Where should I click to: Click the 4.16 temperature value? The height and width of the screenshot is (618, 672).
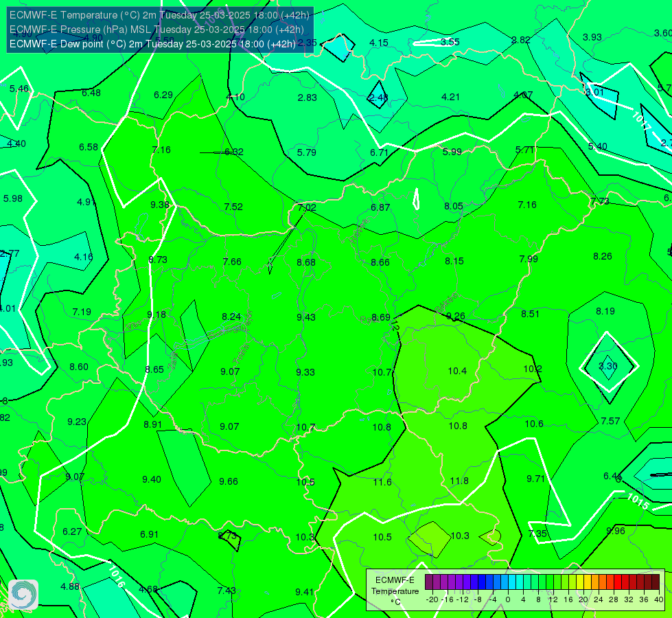coord(83,257)
